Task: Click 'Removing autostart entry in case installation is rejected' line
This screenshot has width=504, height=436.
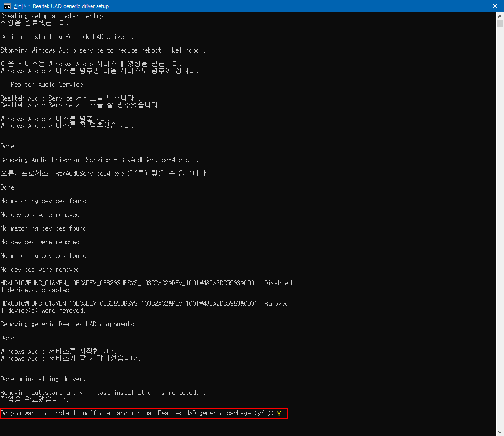Action: (103, 393)
